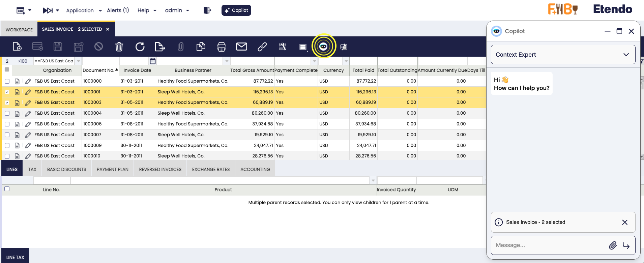Open the Organization filter dropdown arrow
Screen dimensions: 644x263
coord(79,61)
